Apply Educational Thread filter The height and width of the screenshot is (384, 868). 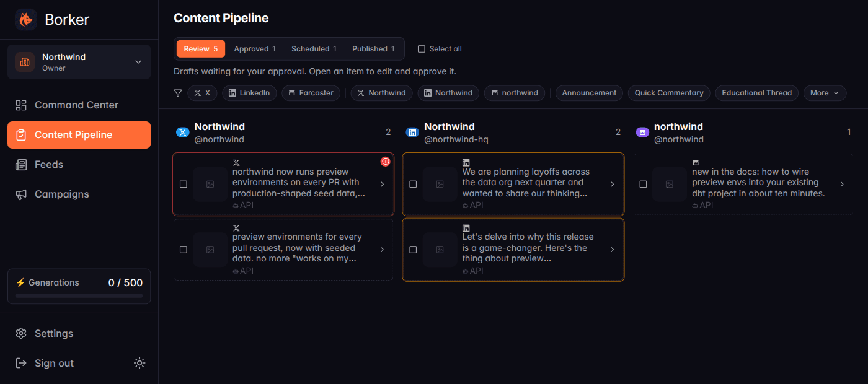click(756, 93)
